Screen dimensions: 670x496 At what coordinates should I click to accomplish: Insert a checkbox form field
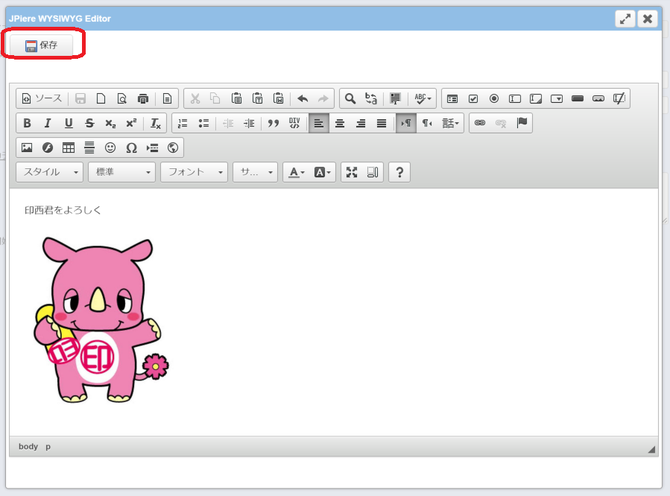(x=473, y=99)
